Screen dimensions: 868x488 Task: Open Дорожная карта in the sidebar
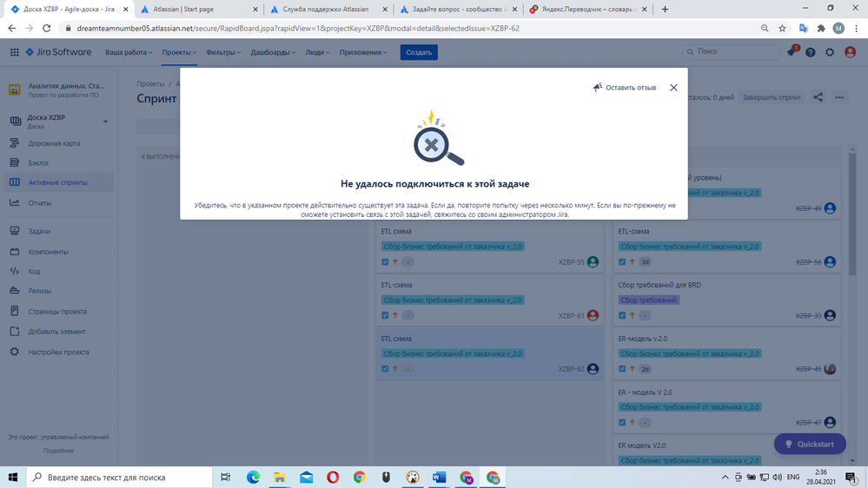pyautogui.click(x=53, y=143)
